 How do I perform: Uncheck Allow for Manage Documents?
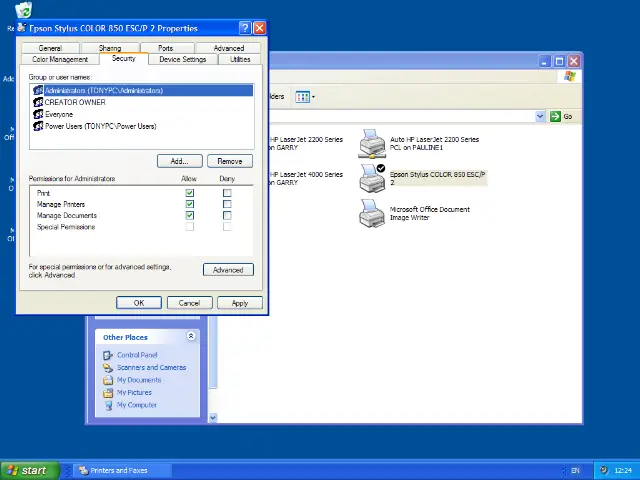point(190,215)
